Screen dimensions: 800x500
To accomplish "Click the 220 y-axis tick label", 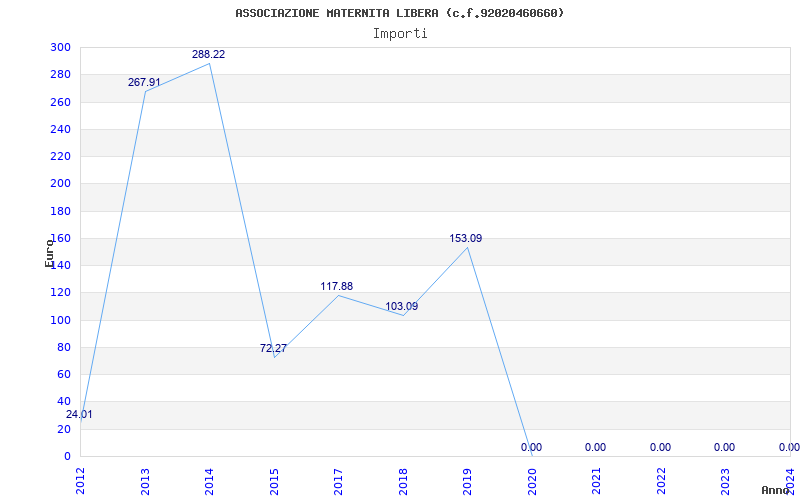I will coord(60,156).
